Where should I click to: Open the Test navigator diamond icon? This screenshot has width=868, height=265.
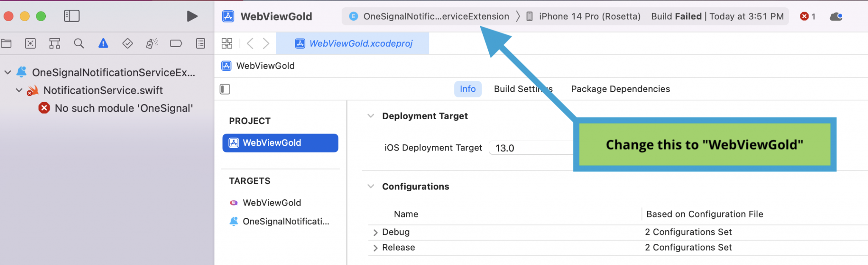point(128,43)
